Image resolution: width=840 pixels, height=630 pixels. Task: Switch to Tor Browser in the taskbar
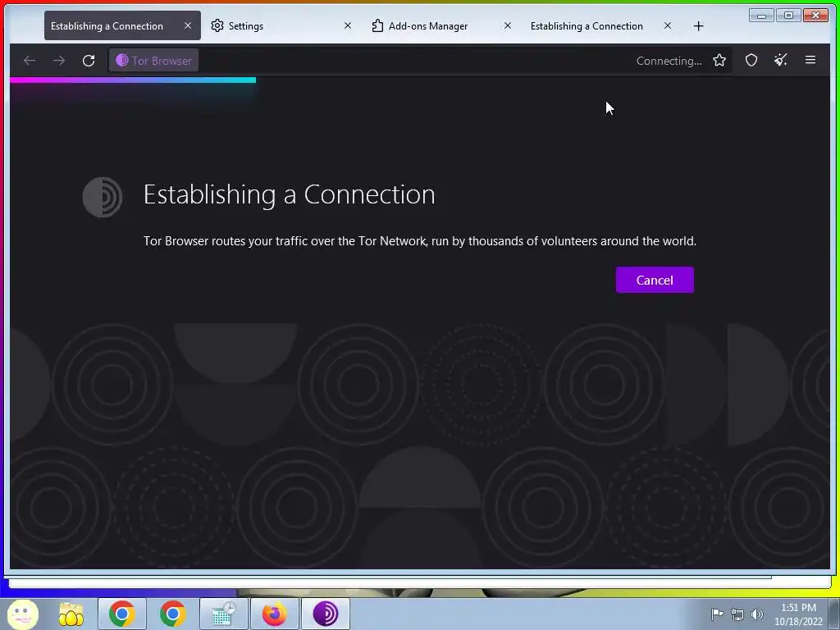point(326,614)
